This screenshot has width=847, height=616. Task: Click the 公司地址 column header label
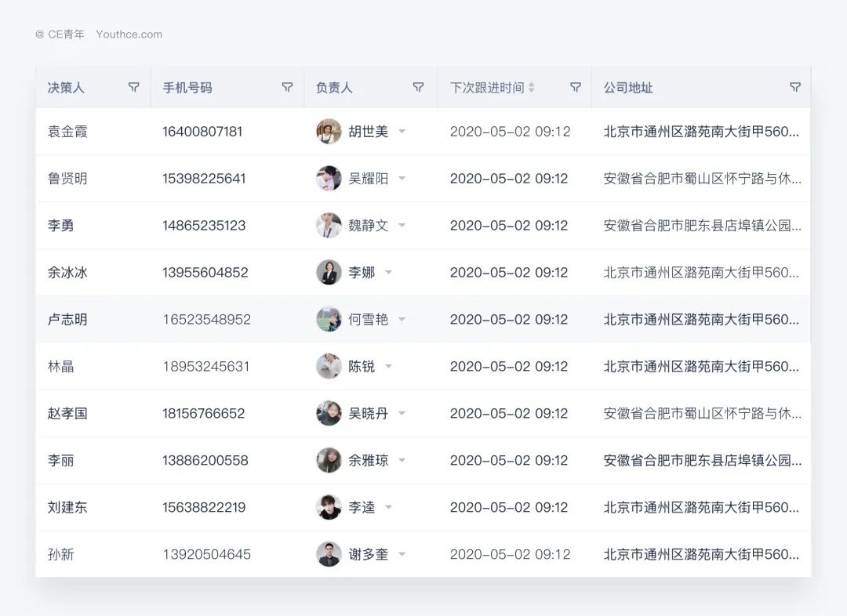pos(628,88)
